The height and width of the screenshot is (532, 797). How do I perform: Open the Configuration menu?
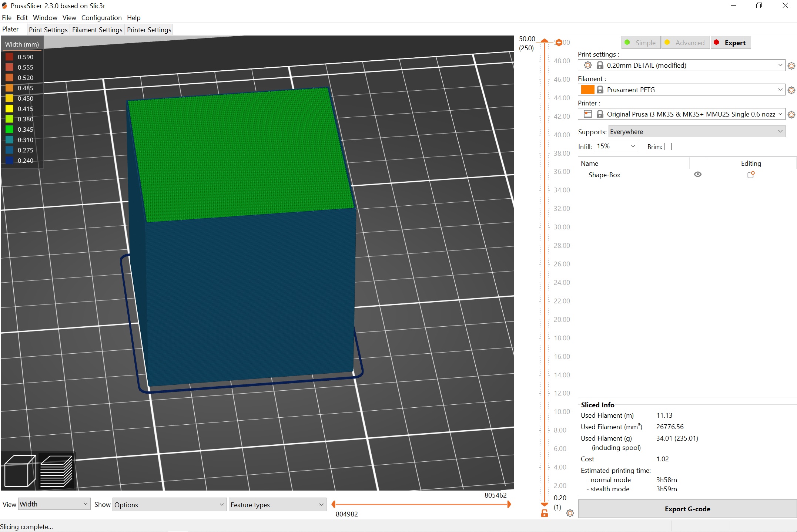coord(101,17)
